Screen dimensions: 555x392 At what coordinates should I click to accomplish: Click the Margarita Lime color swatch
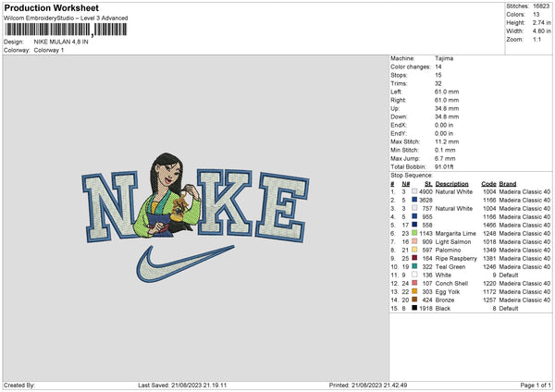414,233
